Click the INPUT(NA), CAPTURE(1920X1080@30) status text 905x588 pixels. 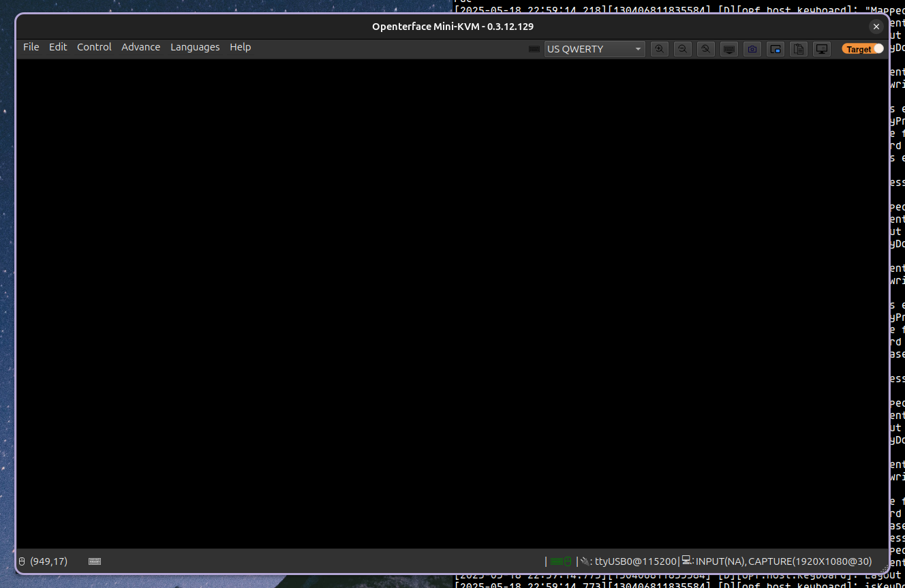784,561
